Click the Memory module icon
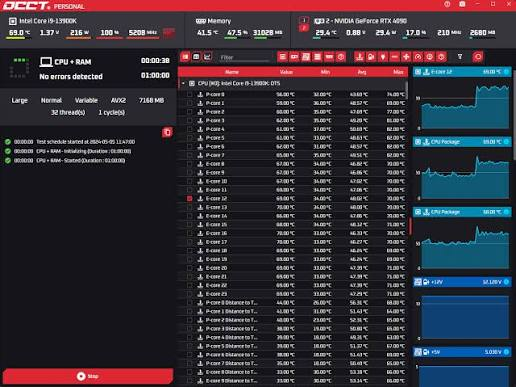Screen dimensions: 516x387 (x=200, y=21)
